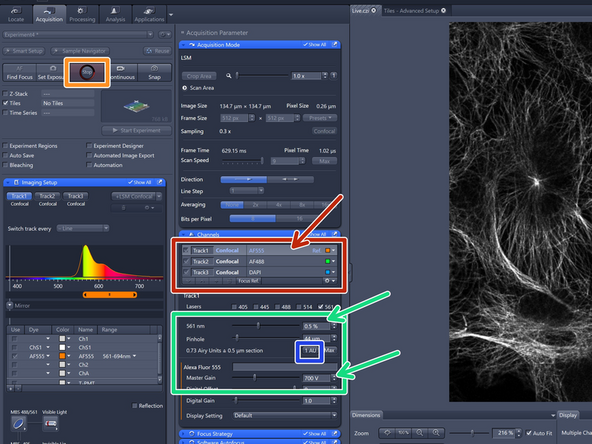This screenshot has height=444, width=592.
Task: Click the Set Exposure icon button
Action: tap(52, 72)
